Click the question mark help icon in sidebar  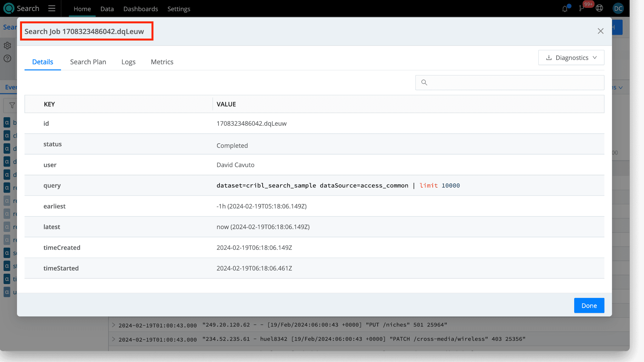[8, 58]
